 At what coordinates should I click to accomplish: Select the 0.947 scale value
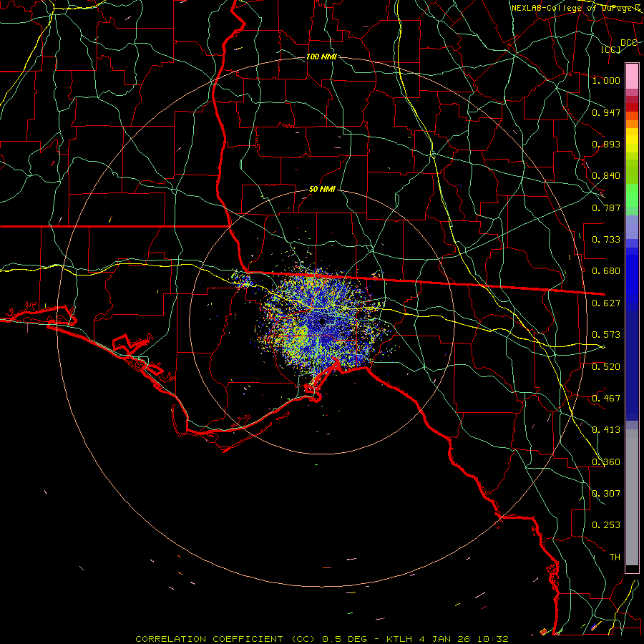(606, 112)
